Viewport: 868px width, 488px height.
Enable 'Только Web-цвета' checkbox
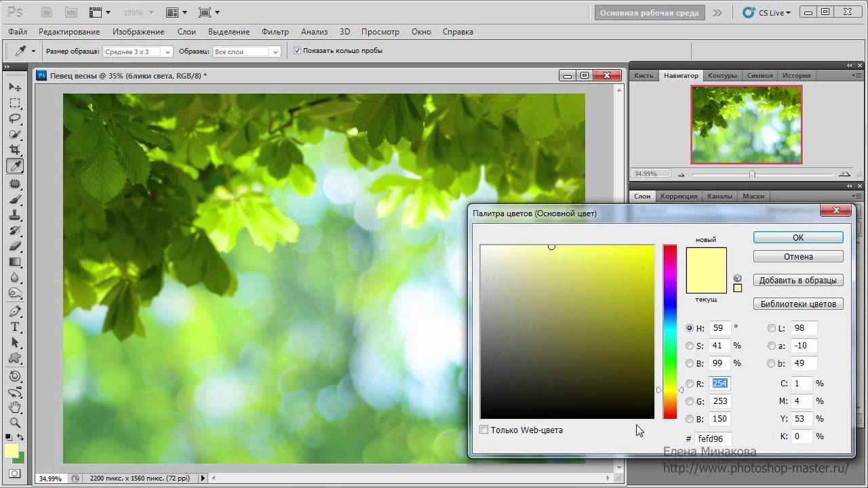(484, 430)
